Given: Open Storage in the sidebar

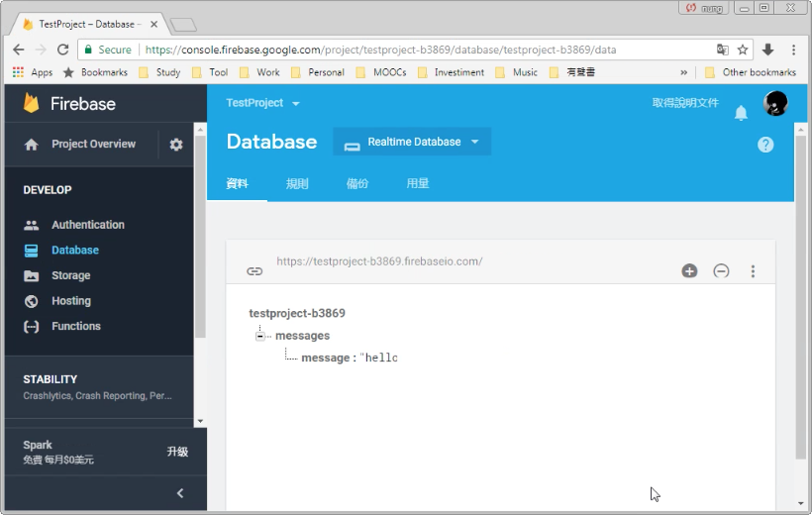Looking at the screenshot, I should [71, 275].
